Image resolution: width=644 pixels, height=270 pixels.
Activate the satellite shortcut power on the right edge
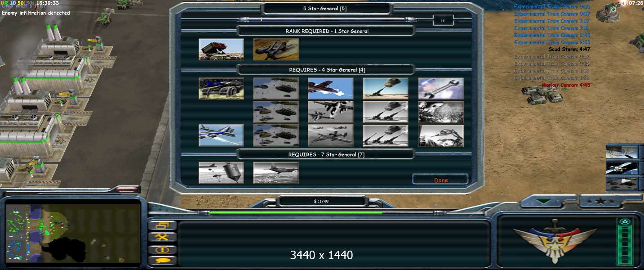[x=622, y=168]
